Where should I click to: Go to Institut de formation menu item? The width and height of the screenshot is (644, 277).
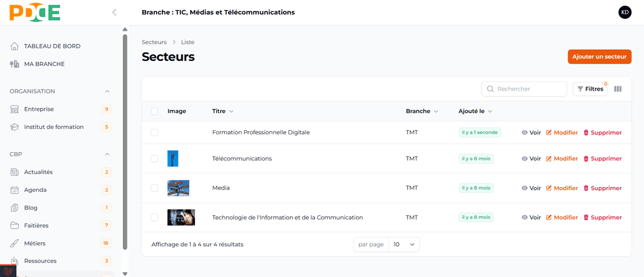[54, 127]
